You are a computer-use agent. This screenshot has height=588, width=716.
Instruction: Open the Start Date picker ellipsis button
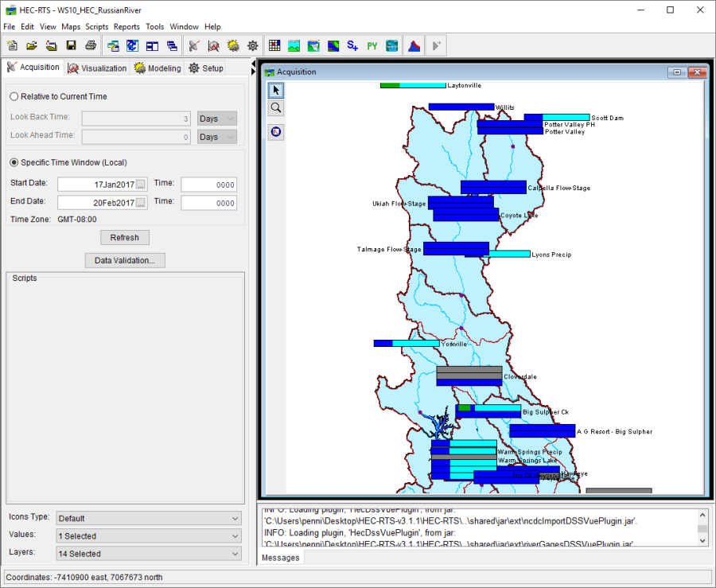point(141,185)
